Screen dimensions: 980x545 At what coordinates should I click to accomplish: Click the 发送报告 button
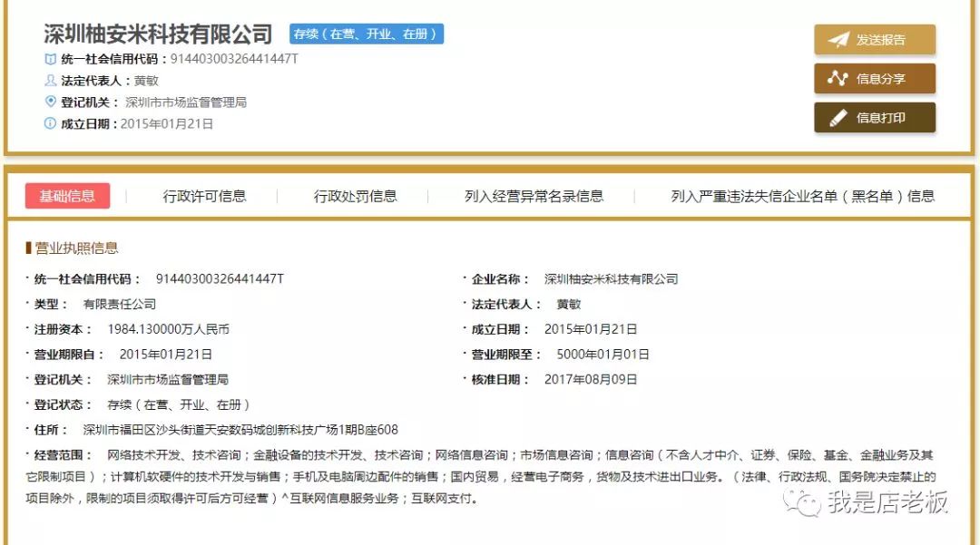874,39
